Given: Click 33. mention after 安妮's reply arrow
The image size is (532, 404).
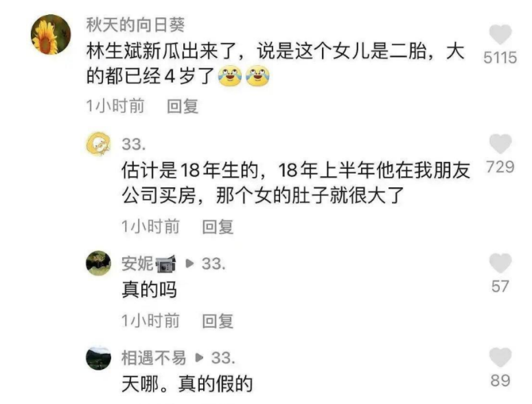Looking at the screenshot, I should (x=213, y=263).
